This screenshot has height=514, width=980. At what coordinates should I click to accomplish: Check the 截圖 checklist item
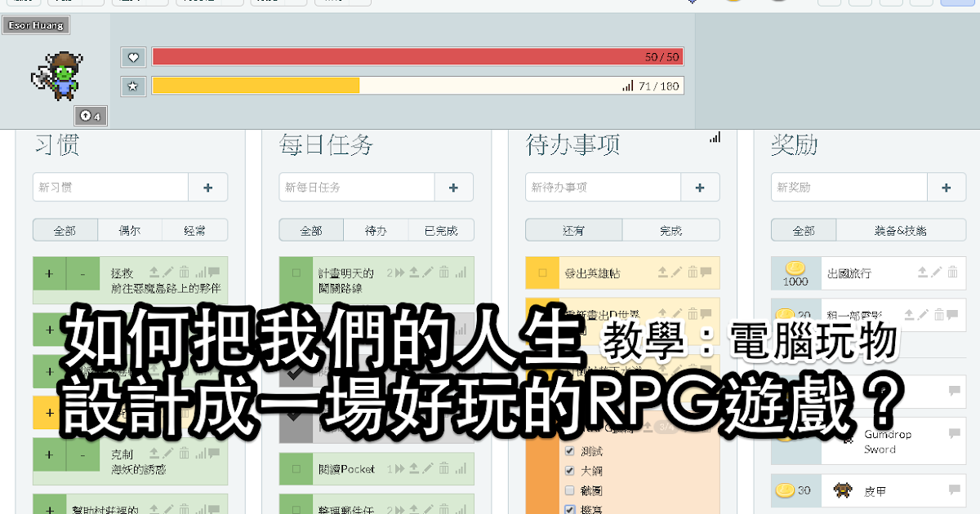[x=569, y=490]
